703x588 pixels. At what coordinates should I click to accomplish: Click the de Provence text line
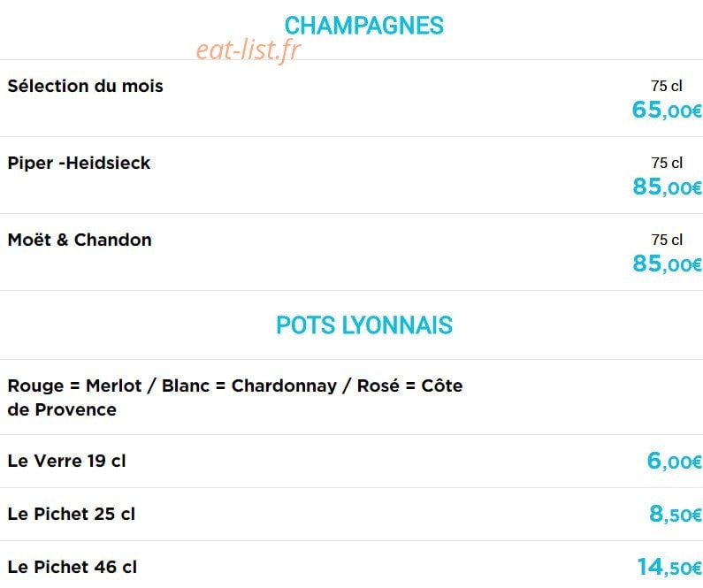click(x=62, y=409)
